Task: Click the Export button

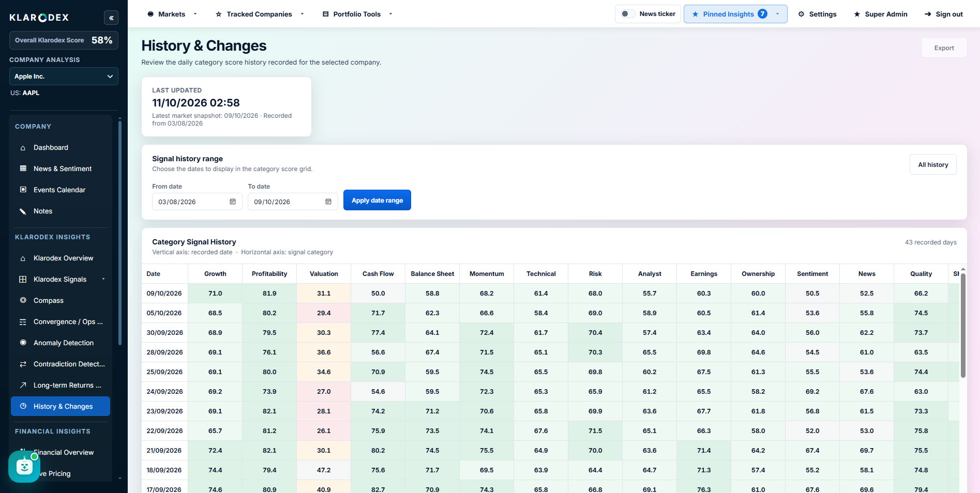Action: click(x=944, y=48)
